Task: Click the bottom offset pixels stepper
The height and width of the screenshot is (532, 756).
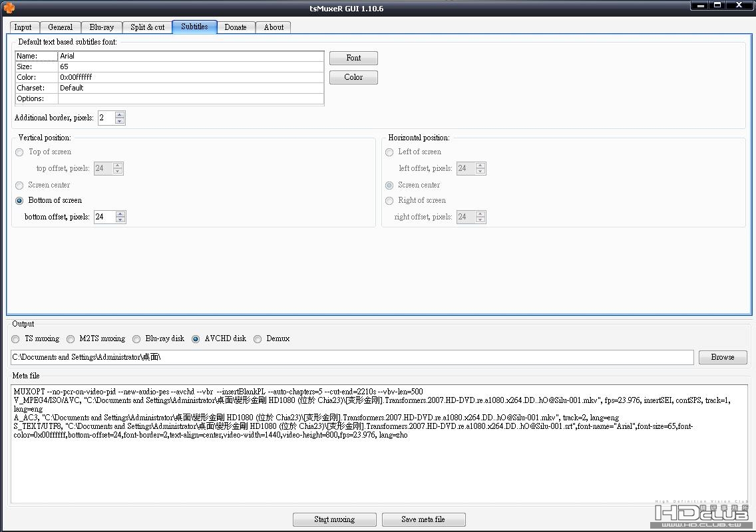Action: 110,217
